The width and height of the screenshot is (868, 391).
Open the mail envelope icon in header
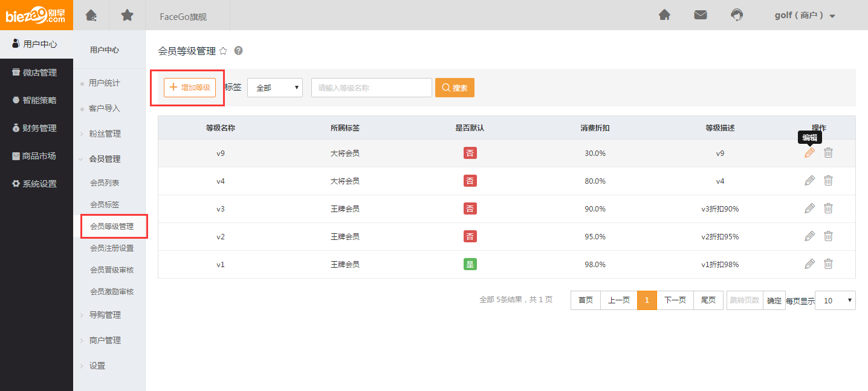[x=701, y=15]
